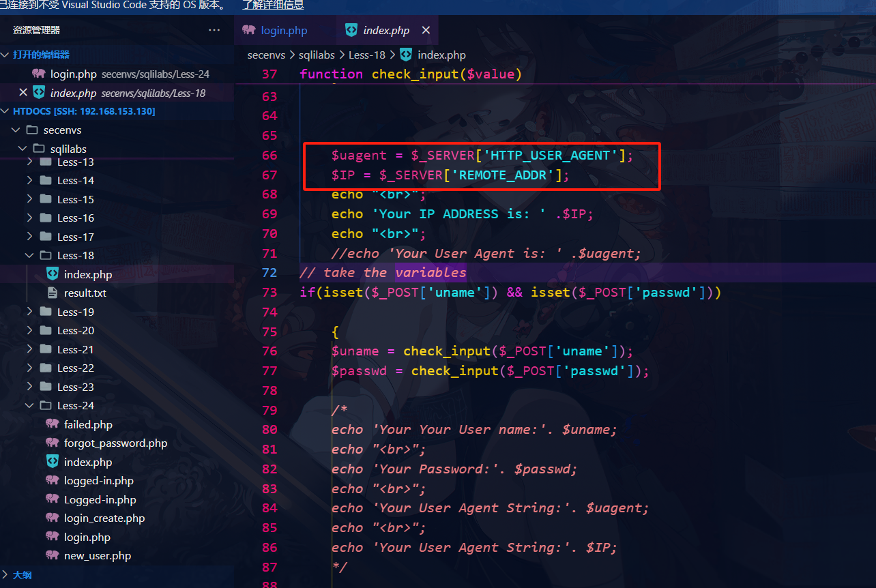
Task: Click $passwd variable on line 77
Action: [359, 371]
